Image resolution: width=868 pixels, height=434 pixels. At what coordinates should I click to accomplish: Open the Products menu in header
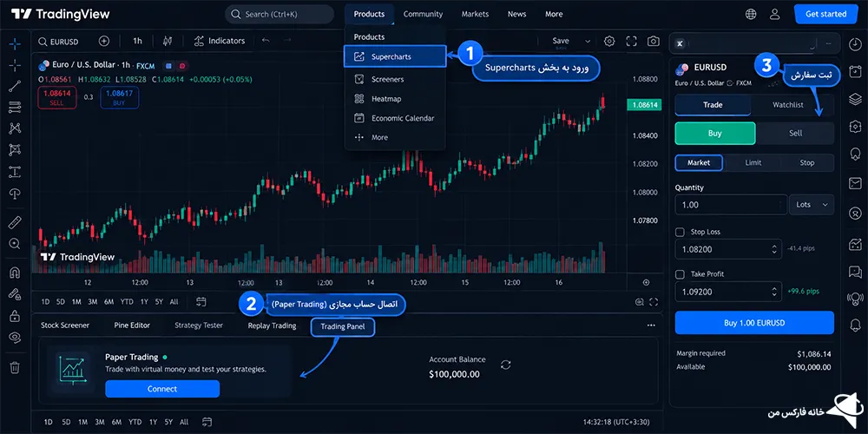point(369,14)
